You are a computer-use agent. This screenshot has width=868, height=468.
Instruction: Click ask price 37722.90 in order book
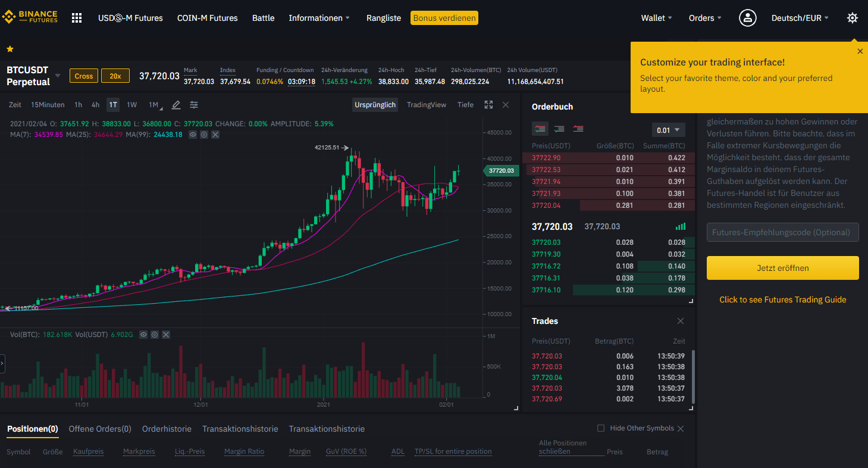pos(546,158)
